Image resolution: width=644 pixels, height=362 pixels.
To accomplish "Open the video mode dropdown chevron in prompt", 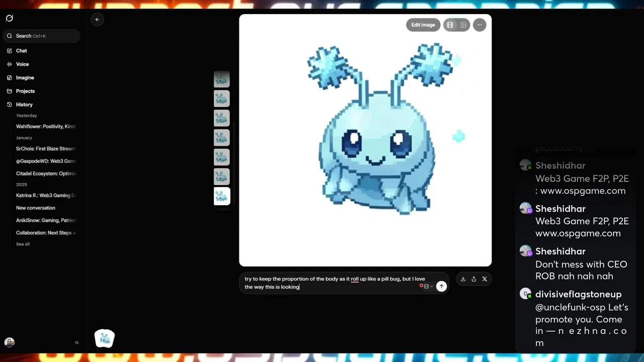I will point(432,287).
